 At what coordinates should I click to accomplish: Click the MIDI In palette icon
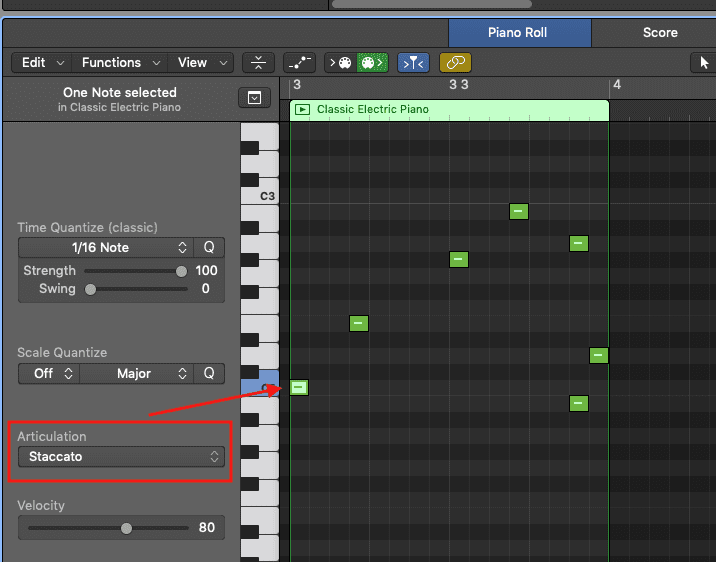coord(342,62)
